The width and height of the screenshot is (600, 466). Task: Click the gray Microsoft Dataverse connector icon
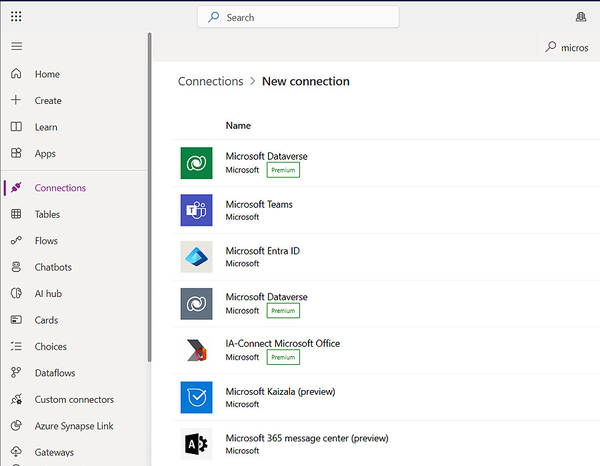196,304
